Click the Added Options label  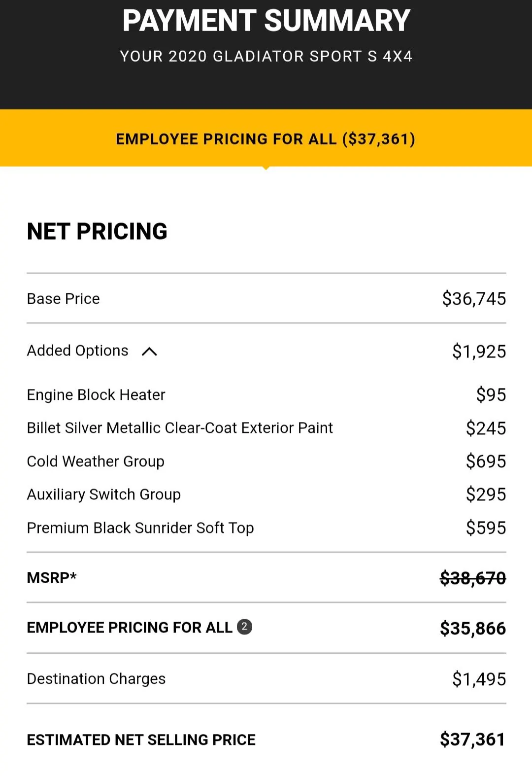coord(78,351)
